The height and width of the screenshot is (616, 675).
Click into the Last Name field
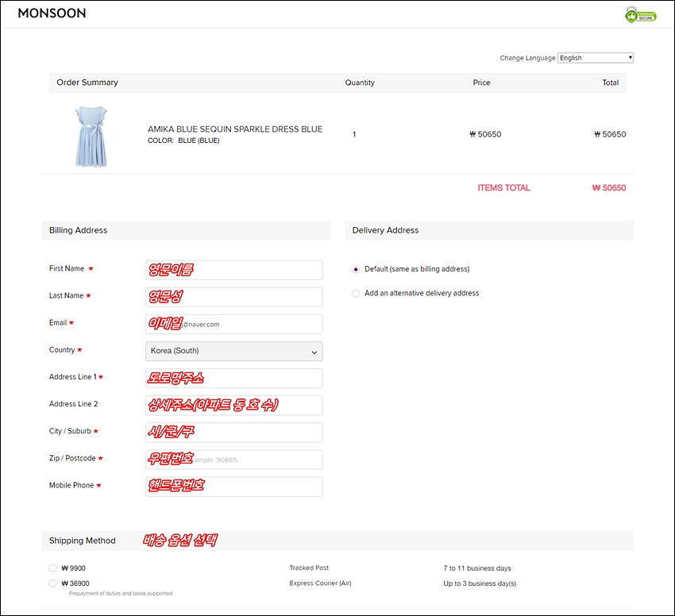pos(234,297)
